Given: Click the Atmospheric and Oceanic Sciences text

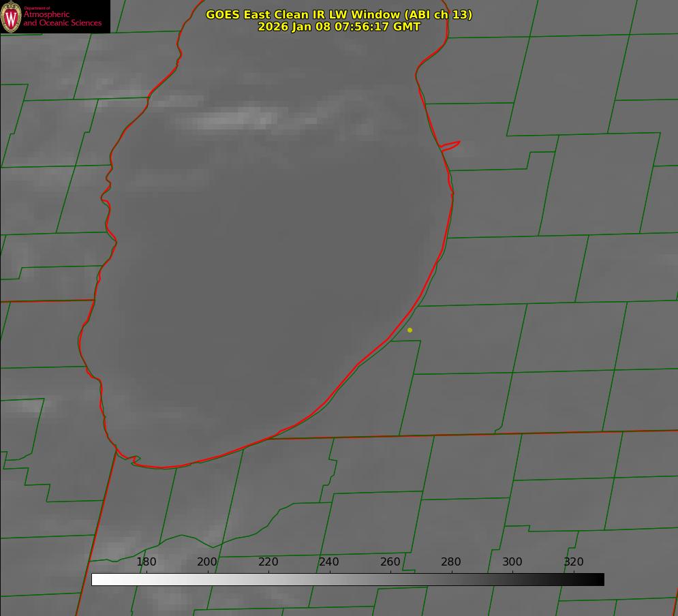Looking at the screenshot, I should coord(62,19).
